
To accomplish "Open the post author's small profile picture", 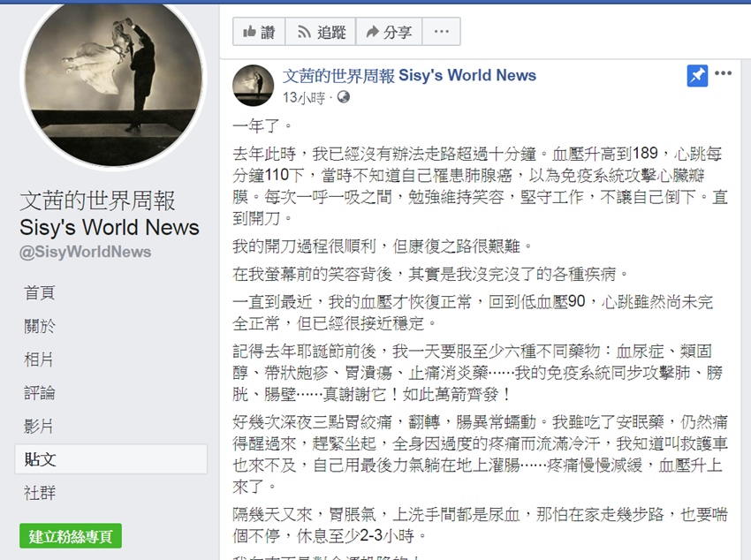I will (x=253, y=85).
